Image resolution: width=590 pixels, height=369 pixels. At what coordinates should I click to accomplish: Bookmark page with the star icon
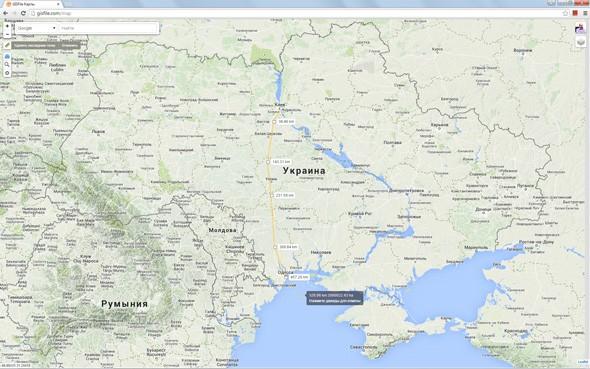tap(565, 13)
